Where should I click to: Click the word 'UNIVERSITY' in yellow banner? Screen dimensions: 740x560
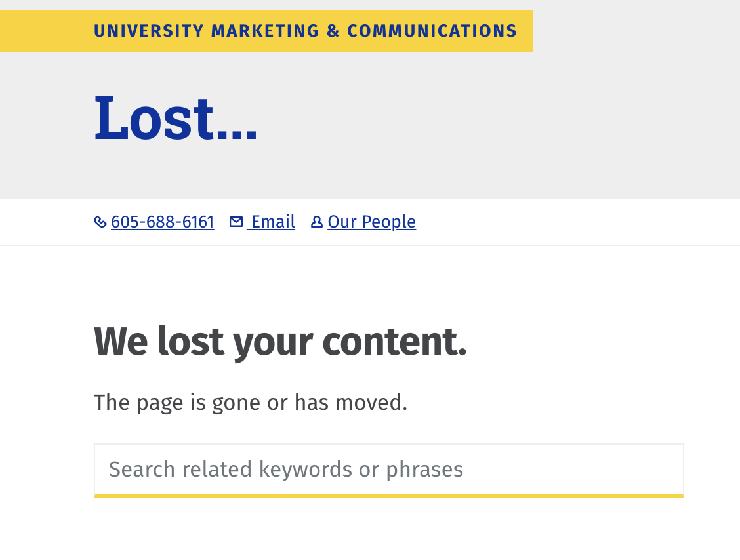coord(149,31)
